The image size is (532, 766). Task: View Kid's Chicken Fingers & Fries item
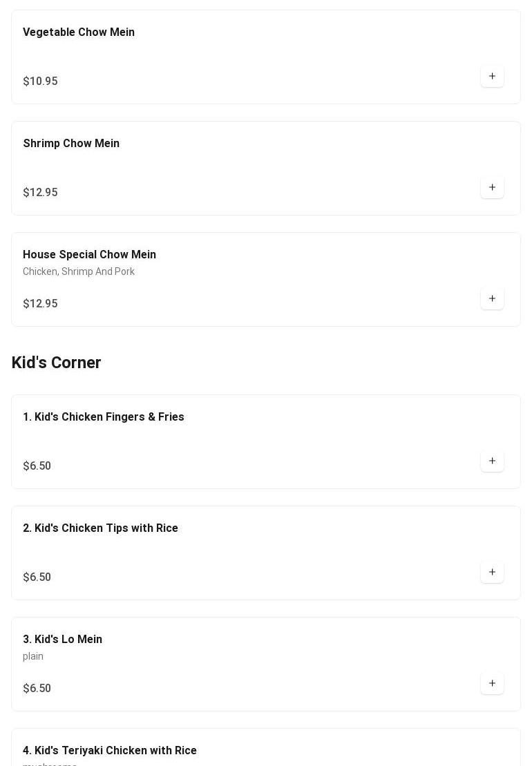[x=104, y=417]
